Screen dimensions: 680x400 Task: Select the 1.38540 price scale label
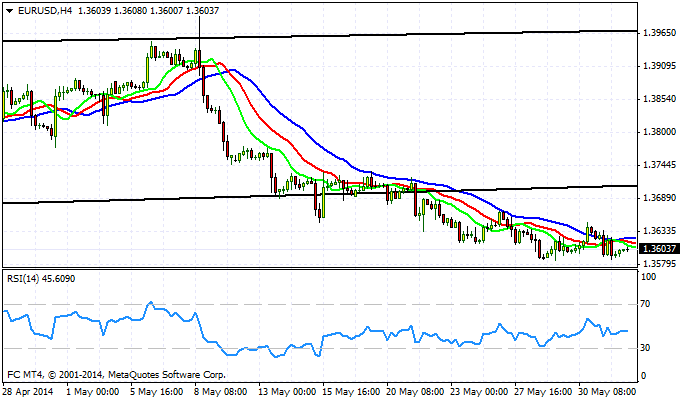pyautogui.click(x=660, y=99)
